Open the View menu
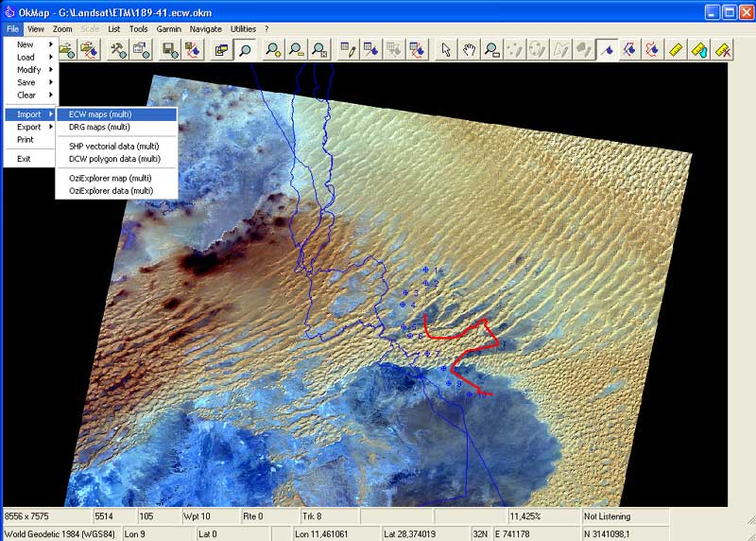The height and width of the screenshot is (541, 756). coord(36,29)
